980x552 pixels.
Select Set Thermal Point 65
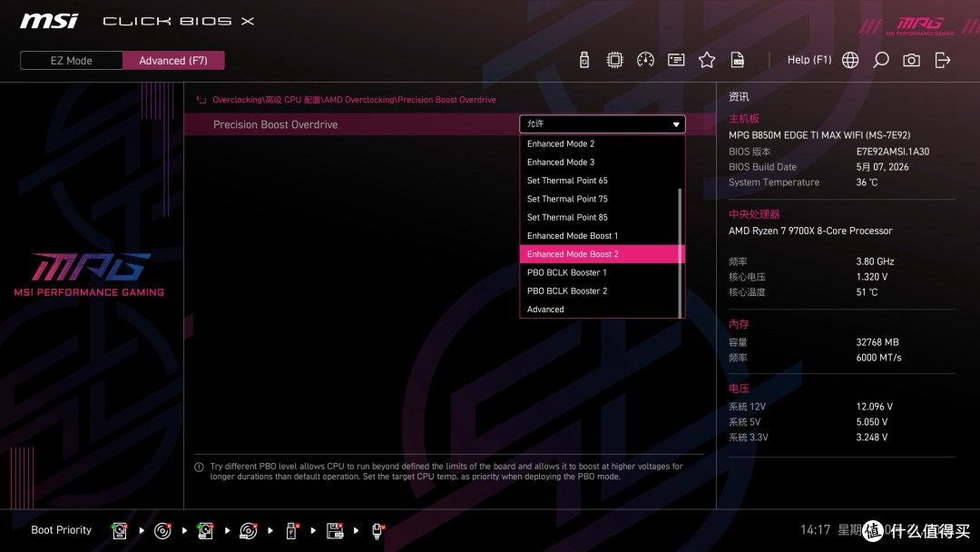click(x=603, y=181)
